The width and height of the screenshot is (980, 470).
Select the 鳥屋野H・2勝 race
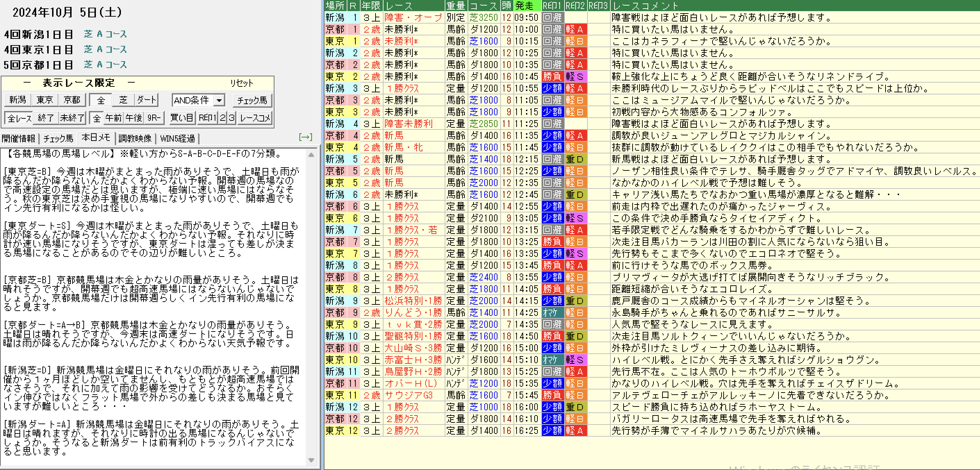[413, 371]
